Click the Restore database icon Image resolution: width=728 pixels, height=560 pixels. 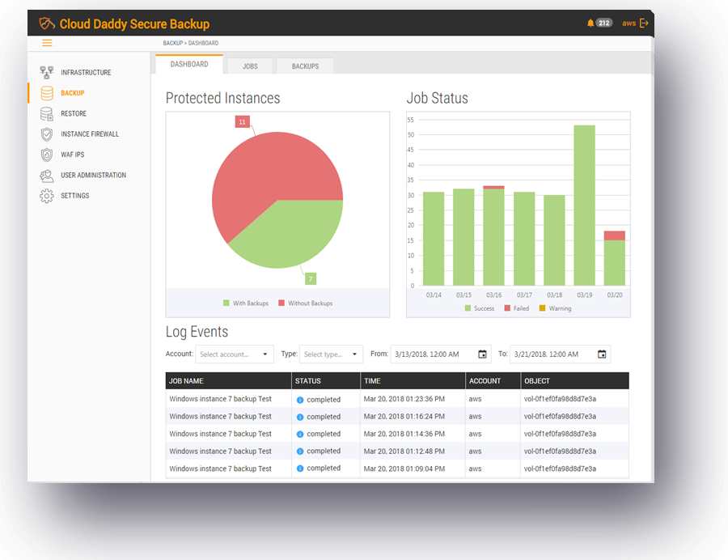tap(46, 113)
